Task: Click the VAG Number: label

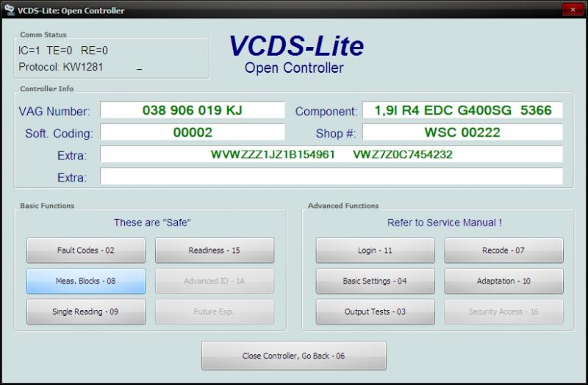Action: (x=54, y=112)
